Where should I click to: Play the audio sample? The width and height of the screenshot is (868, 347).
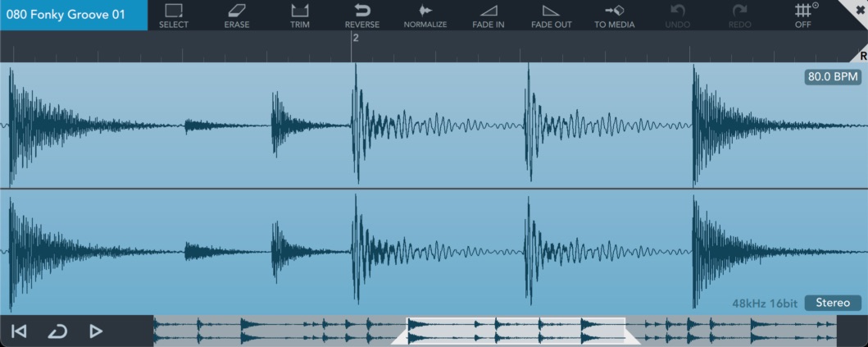pos(96,331)
